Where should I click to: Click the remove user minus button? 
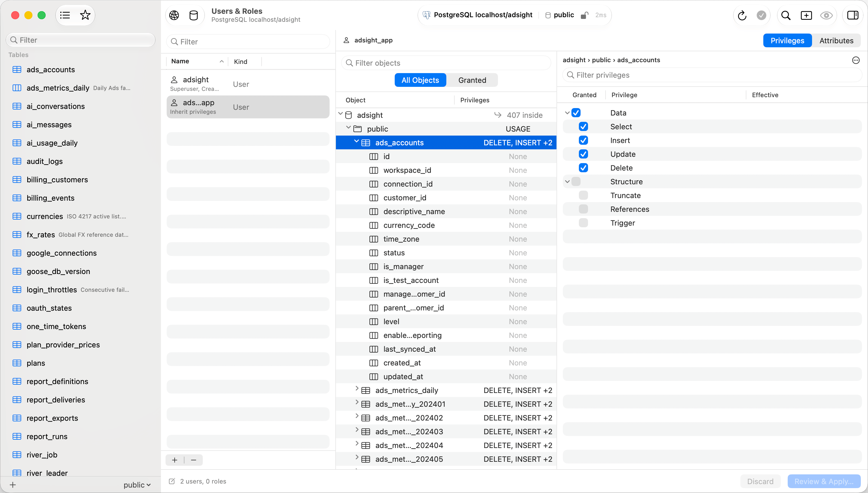tap(193, 460)
